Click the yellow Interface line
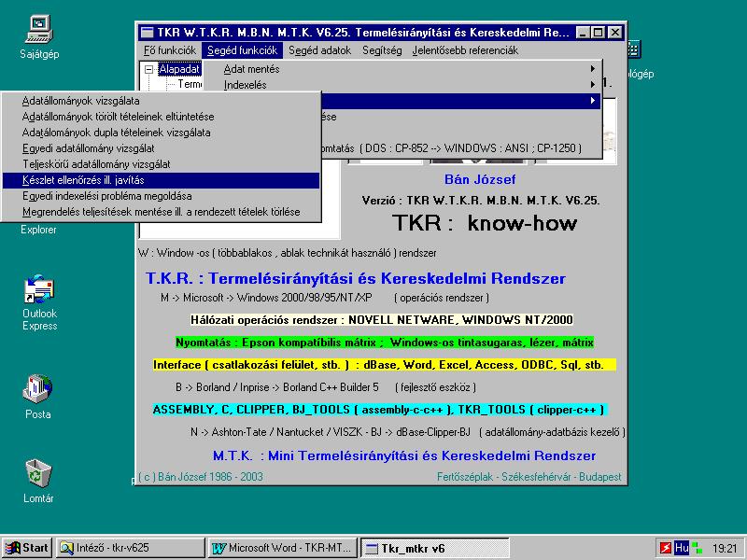This screenshot has width=747, height=560. click(x=384, y=365)
